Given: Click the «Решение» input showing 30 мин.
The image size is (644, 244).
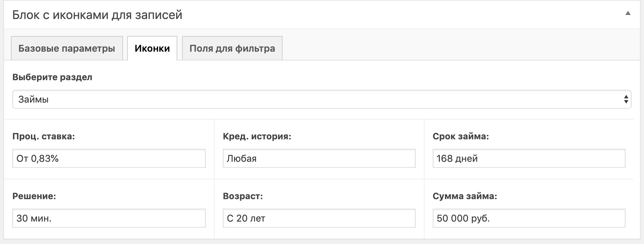Looking at the screenshot, I should pos(109,218).
